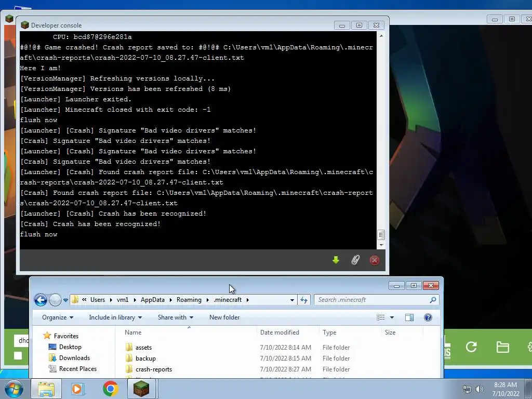Select the assets folder
The width and height of the screenshot is (532, 399).
143,348
